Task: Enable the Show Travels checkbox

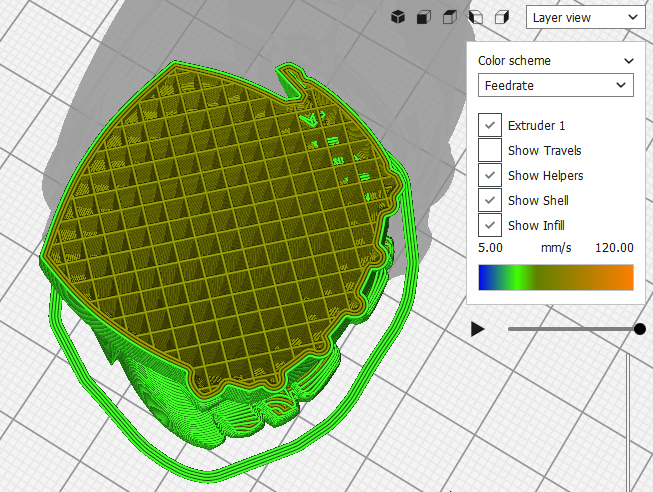Action: pyautogui.click(x=490, y=150)
